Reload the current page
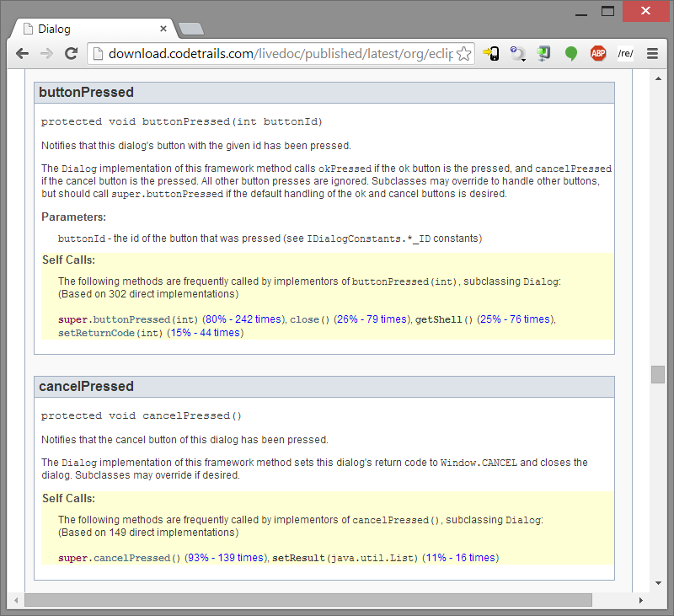Screen dimensions: 674x616 click(72, 53)
